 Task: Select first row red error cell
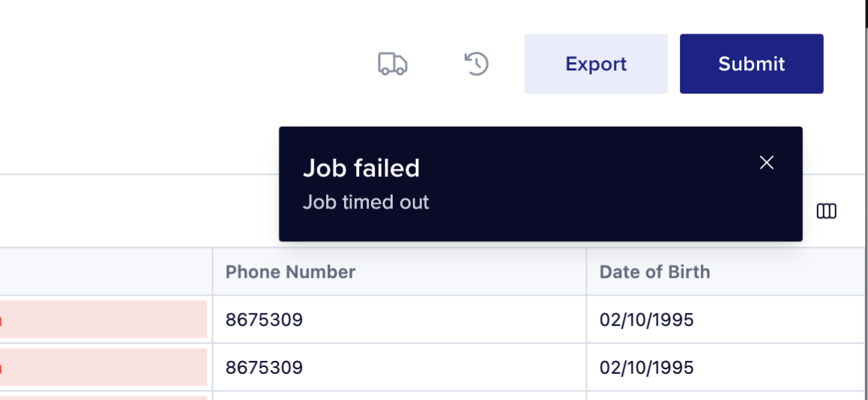pos(103,319)
